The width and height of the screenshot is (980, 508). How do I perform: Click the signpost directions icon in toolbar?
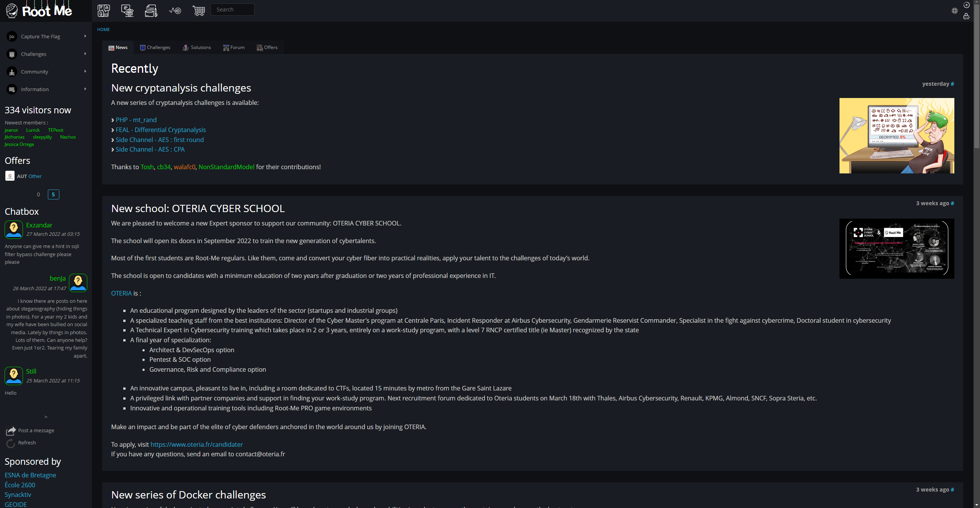click(x=127, y=10)
